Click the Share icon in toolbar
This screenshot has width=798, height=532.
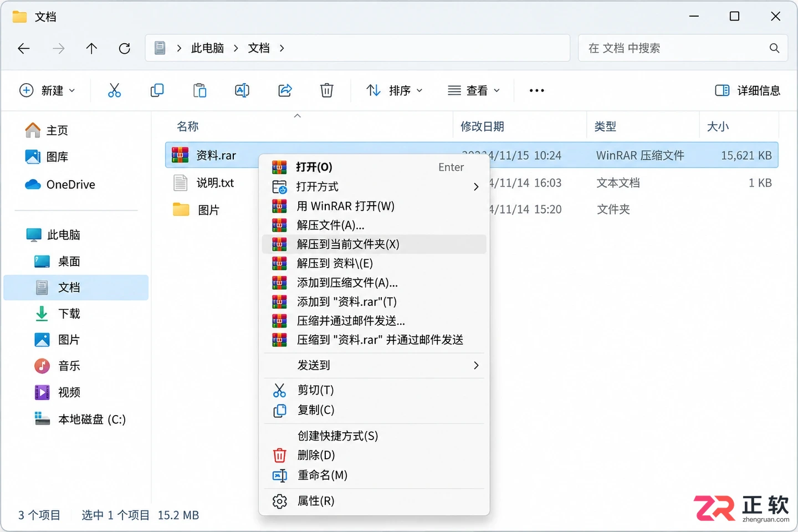285,90
